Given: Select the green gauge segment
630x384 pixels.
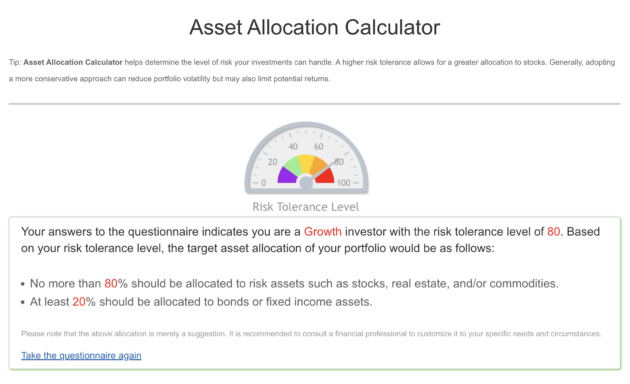Looking at the screenshot, I should [293, 166].
